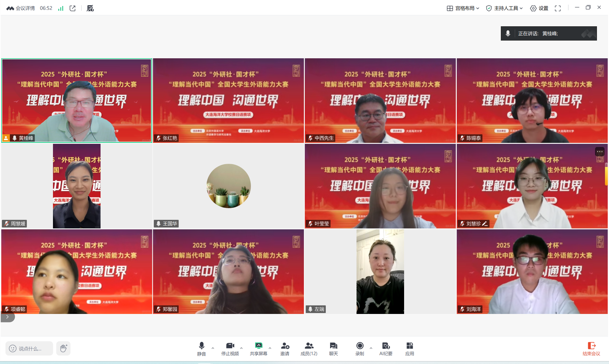Expand audio options arrow beside 静音
The width and height of the screenshot is (609, 364).
(213, 348)
